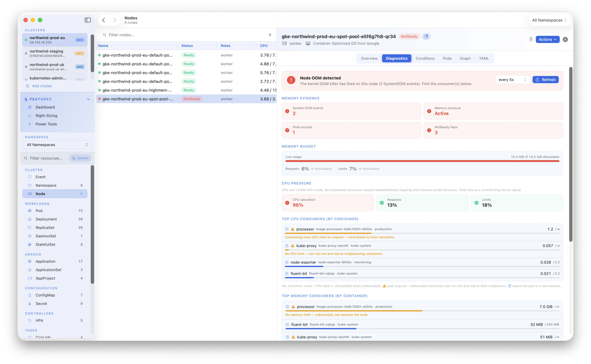This screenshot has width=591, height=364.
Task: Open ApplicationSet resource
Action: [55, 270]
